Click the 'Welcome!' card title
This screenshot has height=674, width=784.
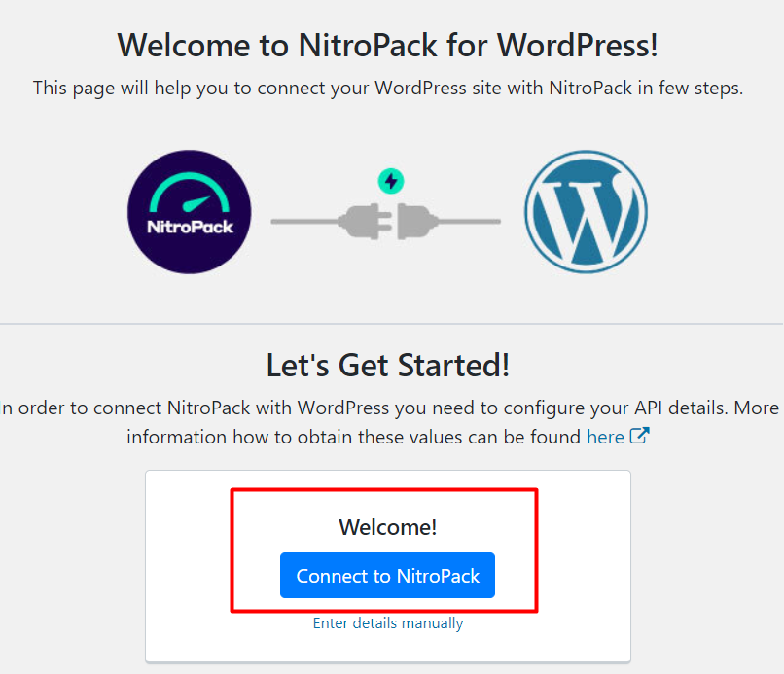pos(388,527)
